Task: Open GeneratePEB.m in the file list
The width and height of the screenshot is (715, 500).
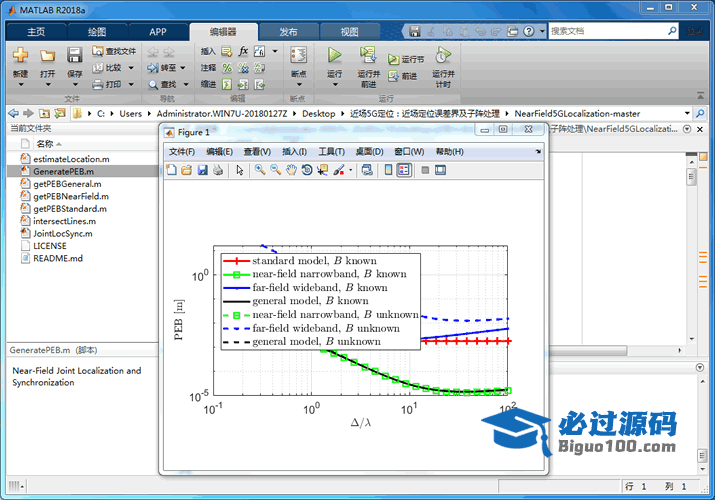Action: click(64, 171)
